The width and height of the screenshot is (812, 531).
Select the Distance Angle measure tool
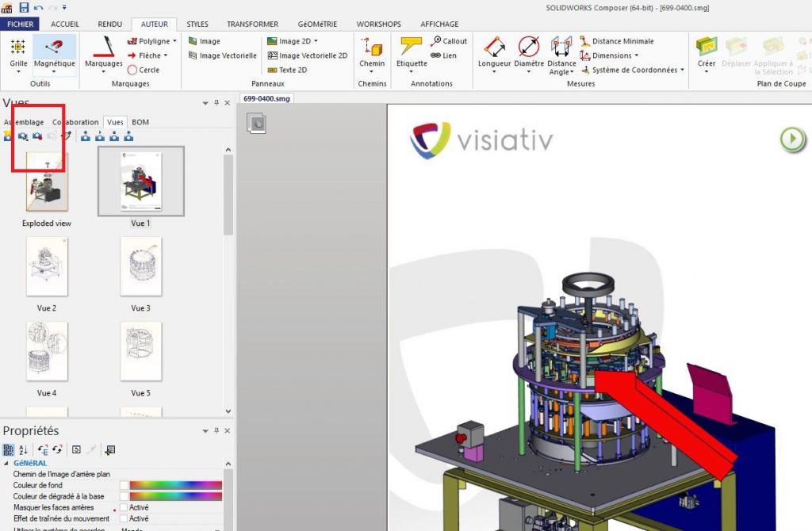[561, 56]
